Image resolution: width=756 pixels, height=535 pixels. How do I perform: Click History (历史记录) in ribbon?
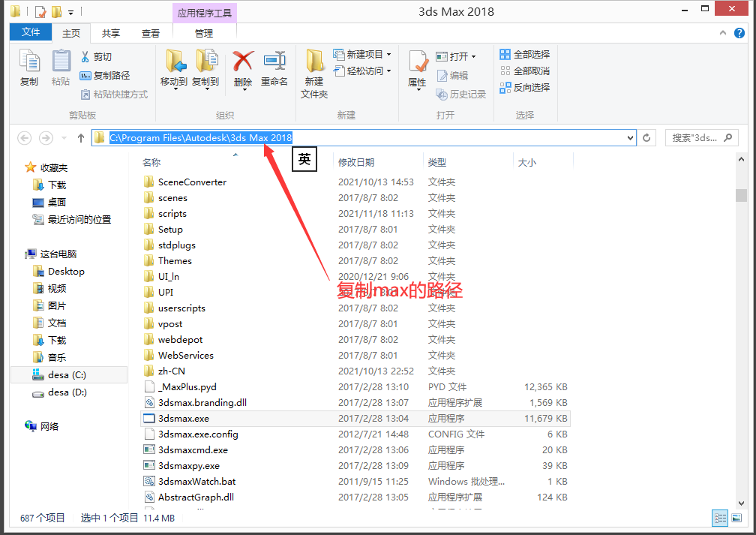(461, 94)
